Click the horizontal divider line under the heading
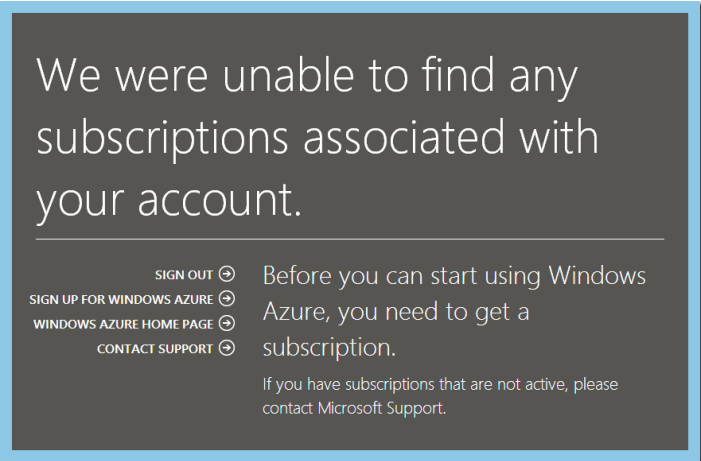The height and width of the screenshot is (461, 701). 349,240
